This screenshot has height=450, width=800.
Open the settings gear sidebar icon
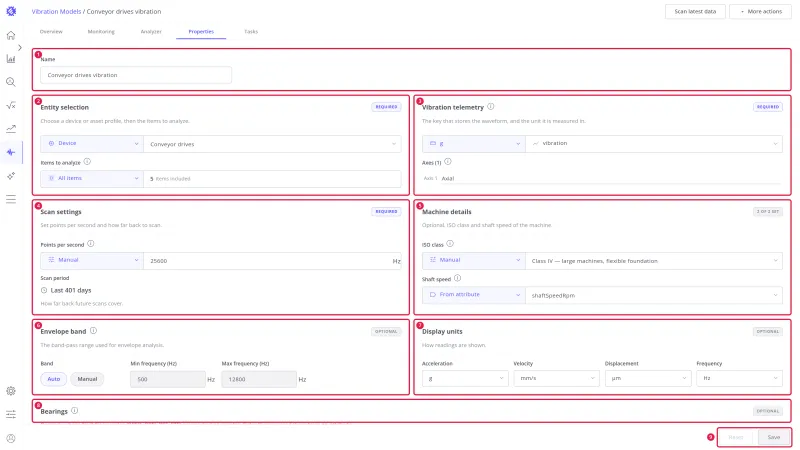[x=11, y=391]
